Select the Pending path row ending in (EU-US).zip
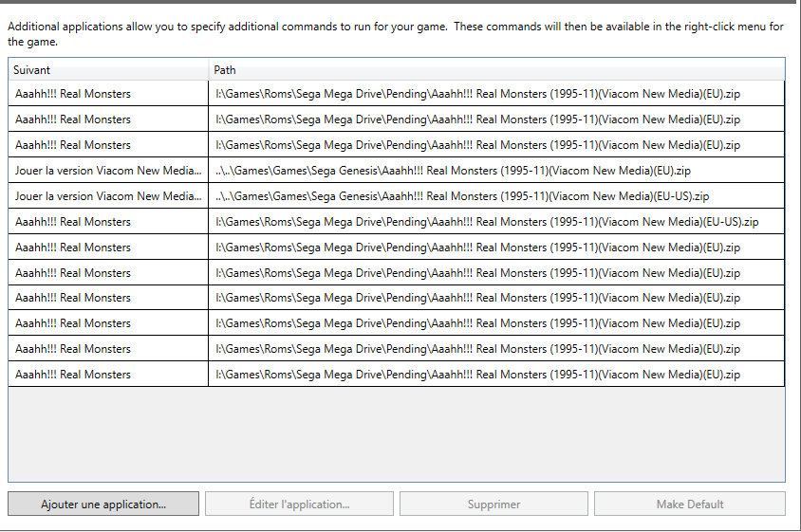801x532 pixels. [x=397, y=222]
